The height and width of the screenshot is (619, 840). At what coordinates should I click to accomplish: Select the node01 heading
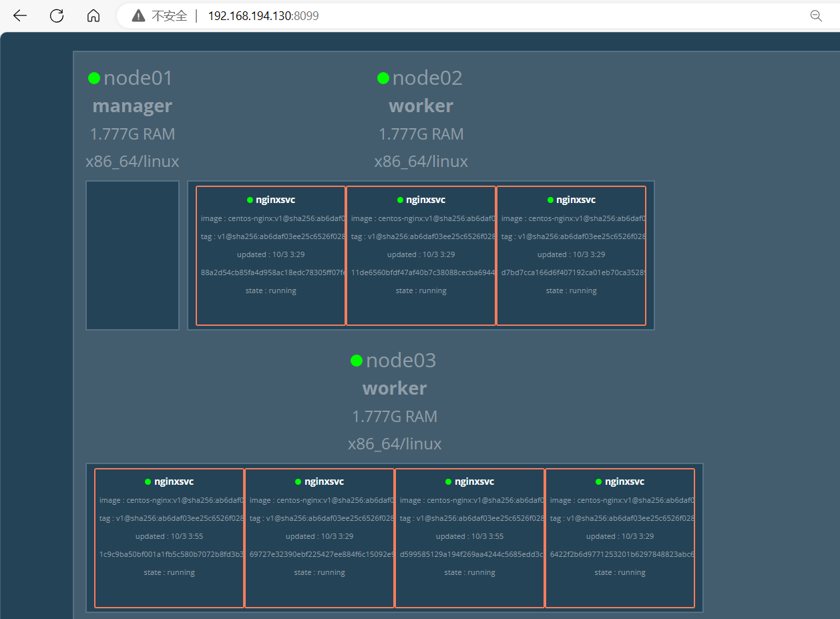pyautogui.click(x=138, y=78)
